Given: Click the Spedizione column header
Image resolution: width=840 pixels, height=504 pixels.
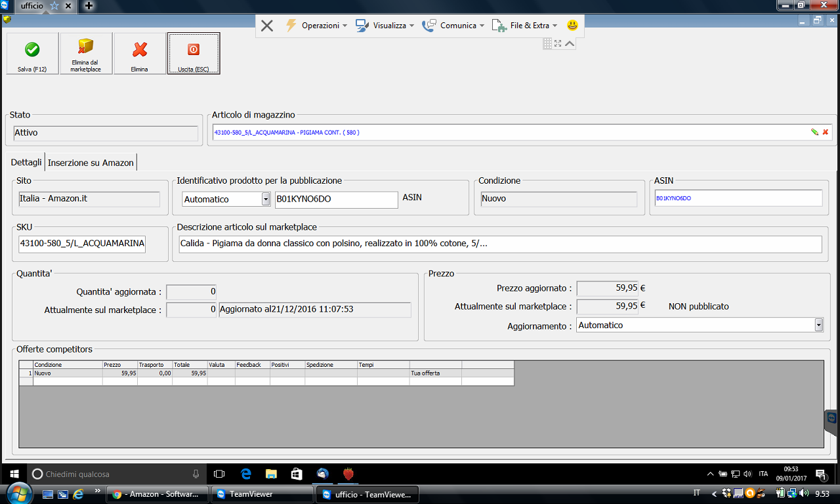Looking at the screenshot, I should [x=331, y=365].
